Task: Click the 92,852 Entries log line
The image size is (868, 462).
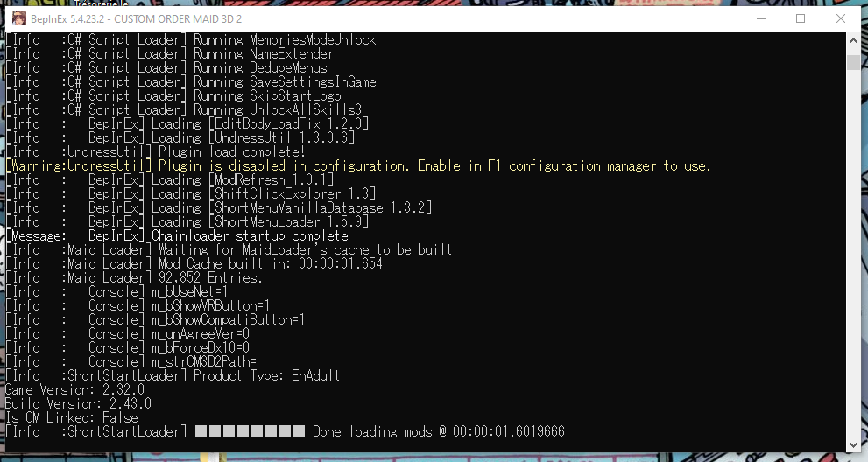Action: click(x=133, y=277)
